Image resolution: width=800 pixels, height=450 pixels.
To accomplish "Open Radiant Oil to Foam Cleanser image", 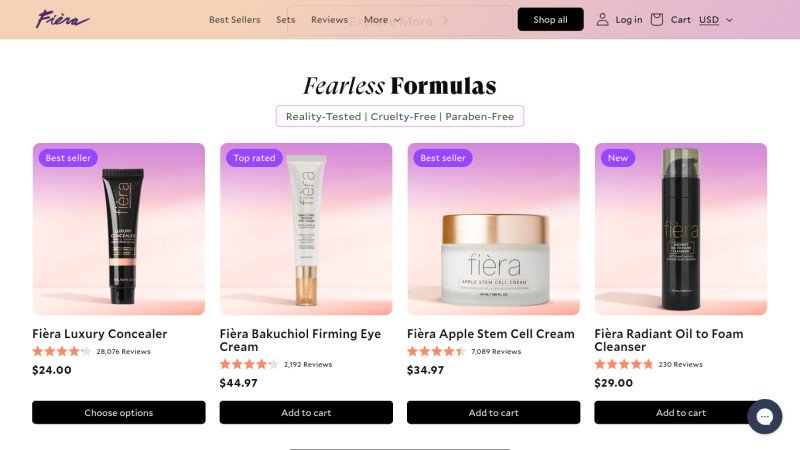I will pos(681,229).
